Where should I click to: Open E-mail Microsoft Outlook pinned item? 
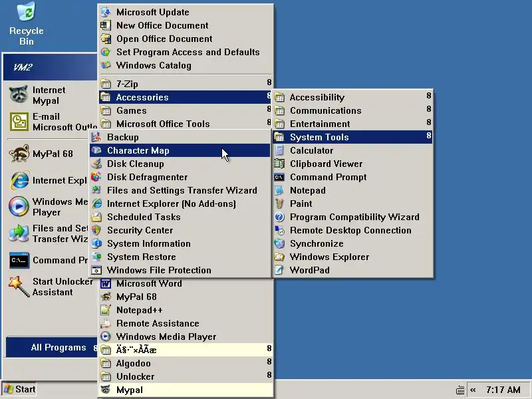52,122
